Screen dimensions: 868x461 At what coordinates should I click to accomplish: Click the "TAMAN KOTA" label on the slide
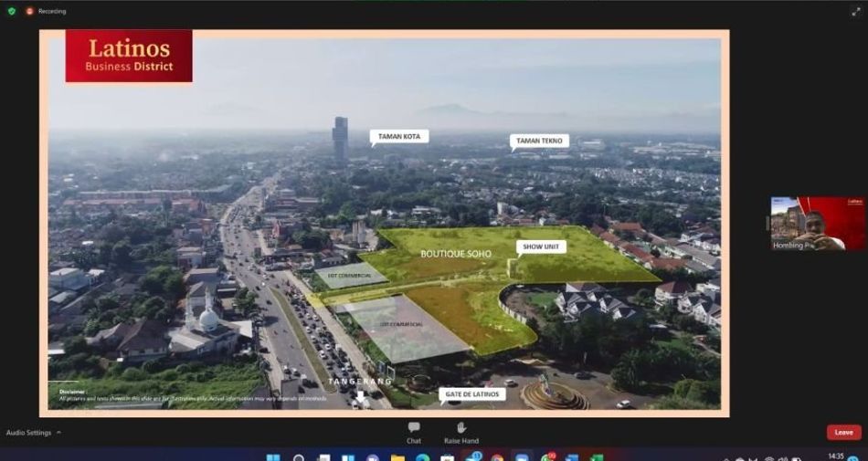pos(399,136)
